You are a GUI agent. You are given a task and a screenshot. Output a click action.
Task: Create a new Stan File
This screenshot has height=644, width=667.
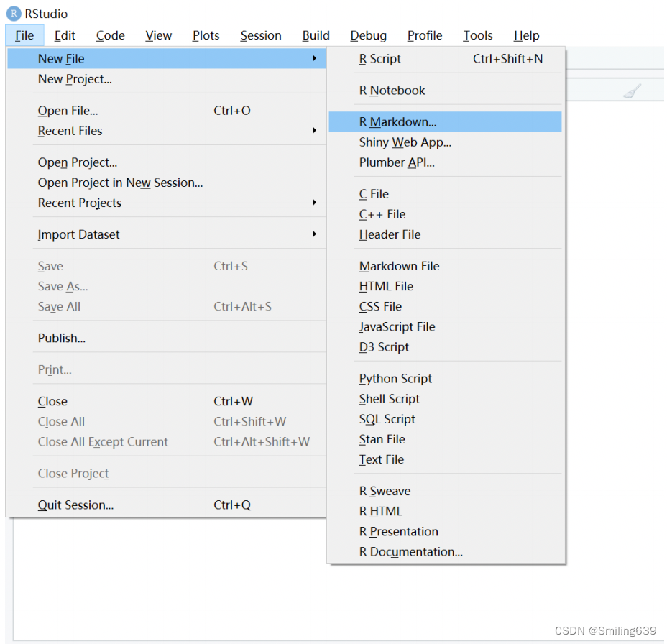pos(446,439)
